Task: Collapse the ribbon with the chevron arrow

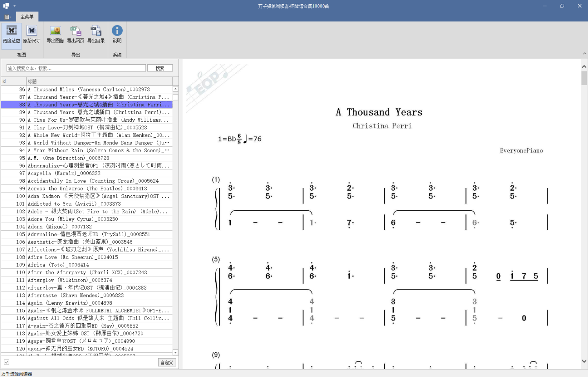Action: click(584, 54)
